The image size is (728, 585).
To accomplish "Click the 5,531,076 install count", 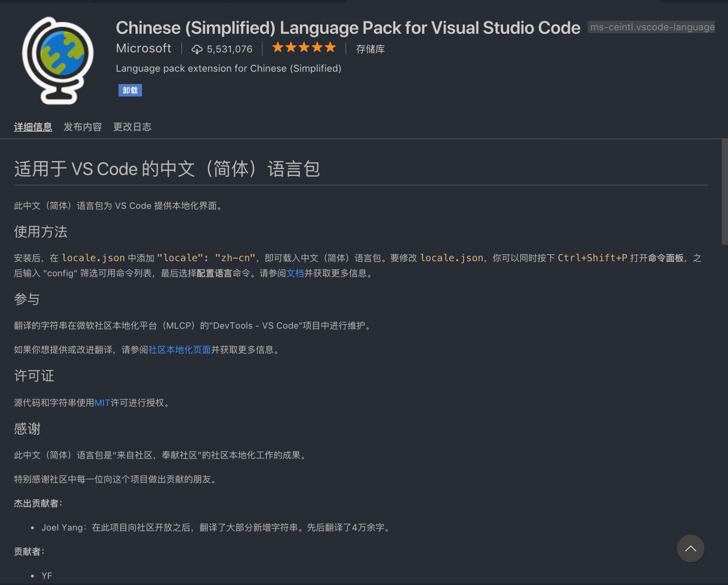I will pos(229,49).
